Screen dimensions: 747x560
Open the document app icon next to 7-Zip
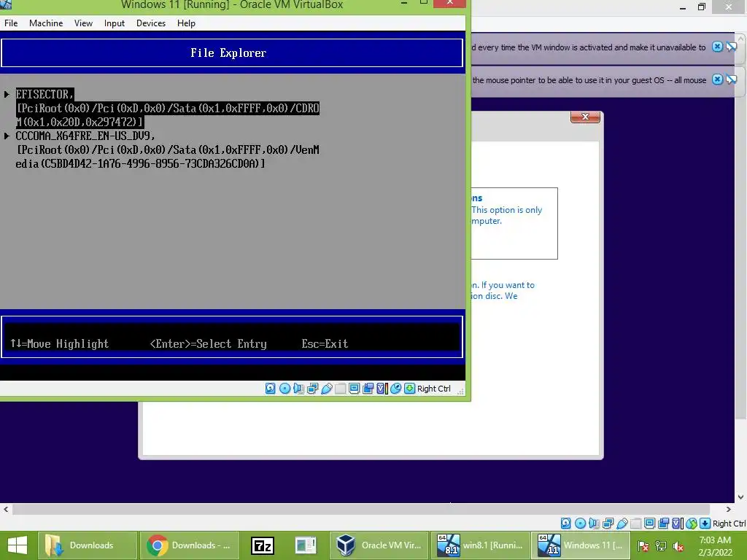[306, 545]
